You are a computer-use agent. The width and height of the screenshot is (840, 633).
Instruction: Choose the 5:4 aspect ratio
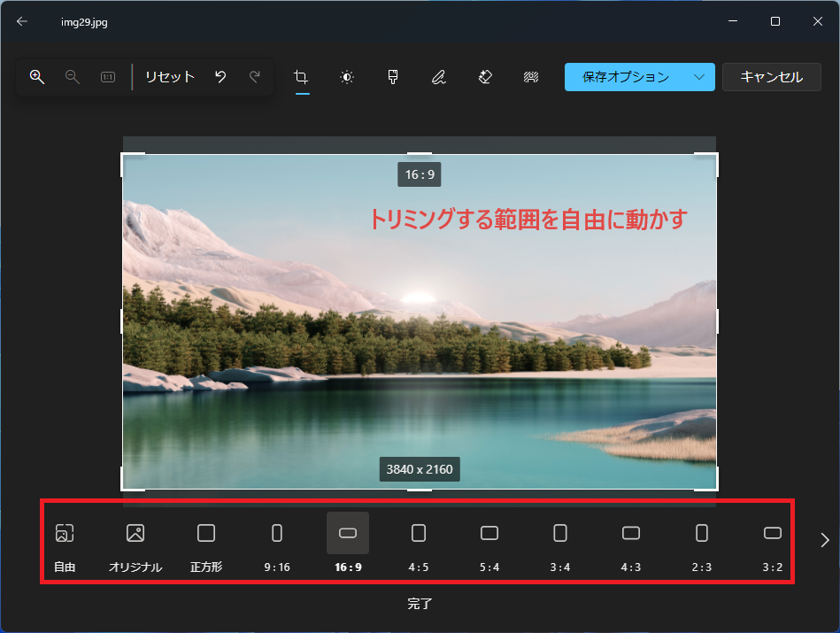[x=489, y=547]
